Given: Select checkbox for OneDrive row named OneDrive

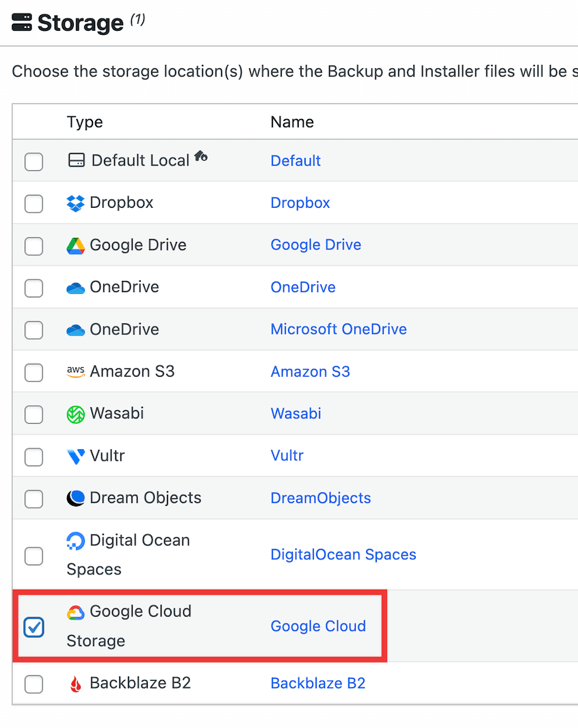Looking at the screenshot, I should [34, 288].
